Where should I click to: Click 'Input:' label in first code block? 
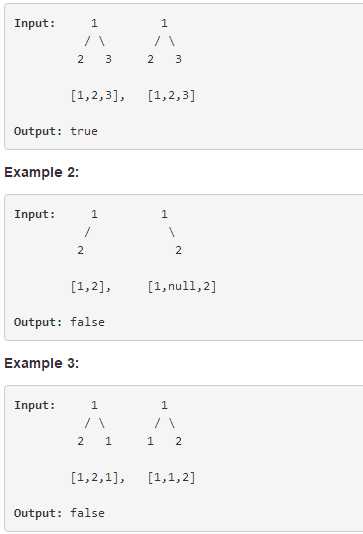click(34, 23)
